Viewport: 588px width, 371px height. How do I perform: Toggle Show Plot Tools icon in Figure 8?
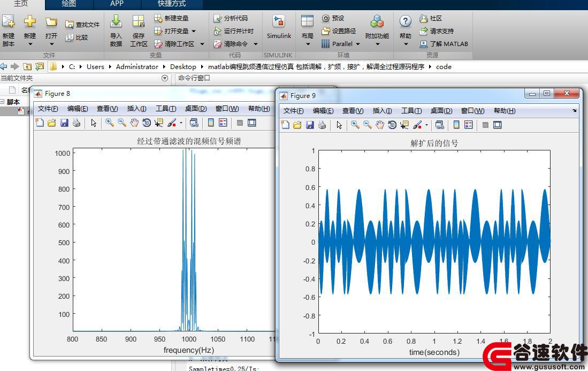251,123
